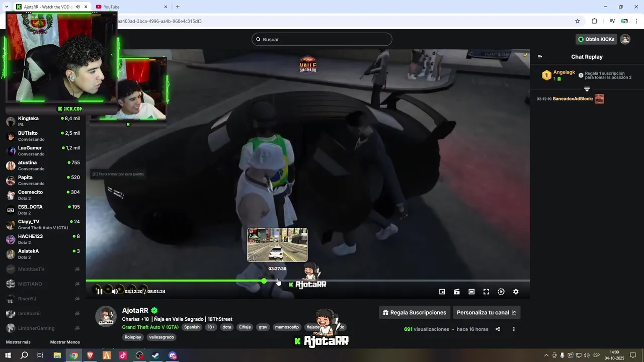Image resolution: width=644 pixels, height=362 pixels.
Task: Select the dota tag
Action: click(227, 327)
